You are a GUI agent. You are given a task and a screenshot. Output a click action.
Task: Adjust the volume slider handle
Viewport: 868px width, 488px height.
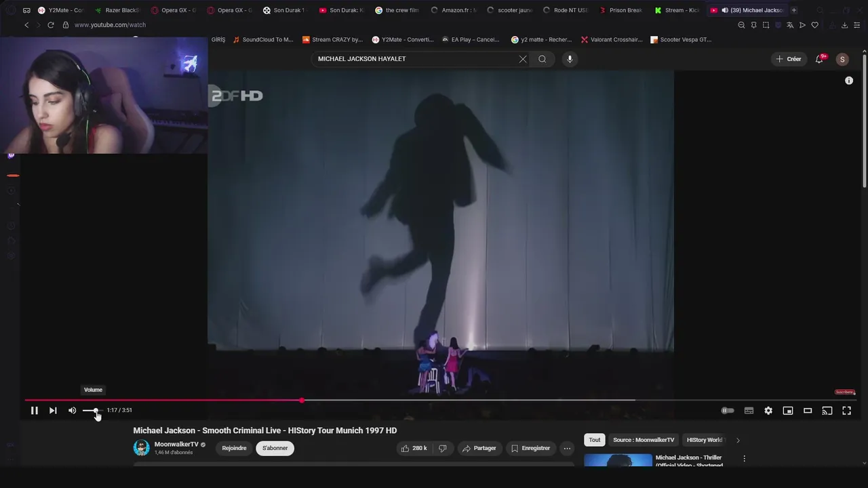coord(96,410)
